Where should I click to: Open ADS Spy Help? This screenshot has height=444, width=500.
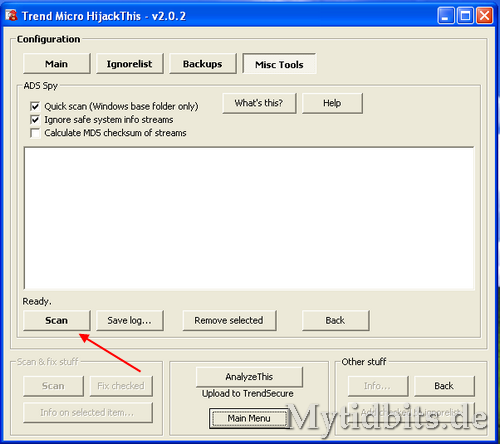[332, 103]
